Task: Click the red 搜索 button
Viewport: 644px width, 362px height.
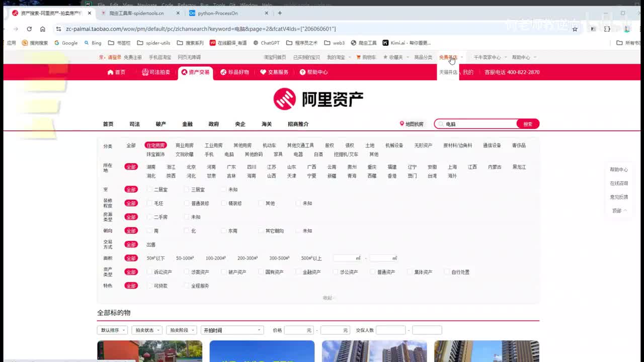Action: pos(528,124)
